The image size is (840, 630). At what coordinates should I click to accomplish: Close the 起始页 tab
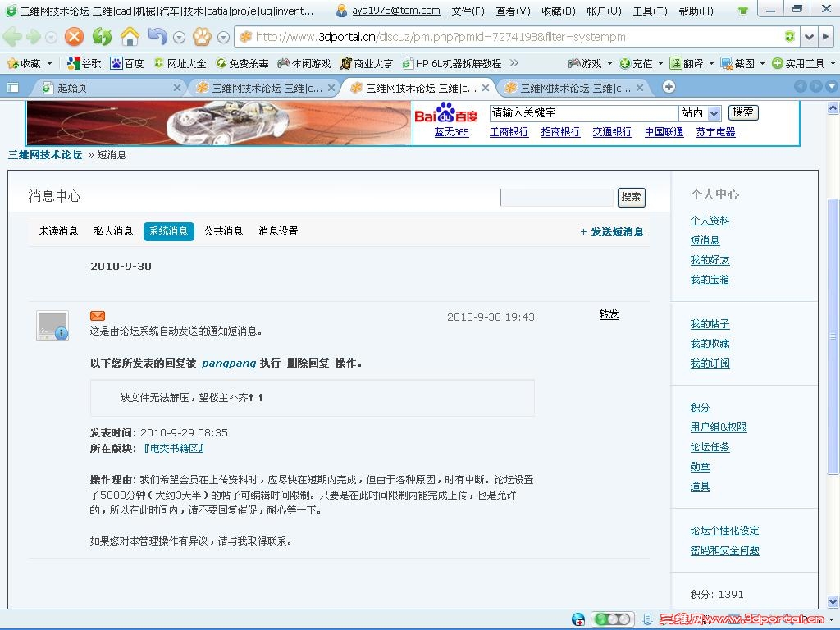pos(177,87)
